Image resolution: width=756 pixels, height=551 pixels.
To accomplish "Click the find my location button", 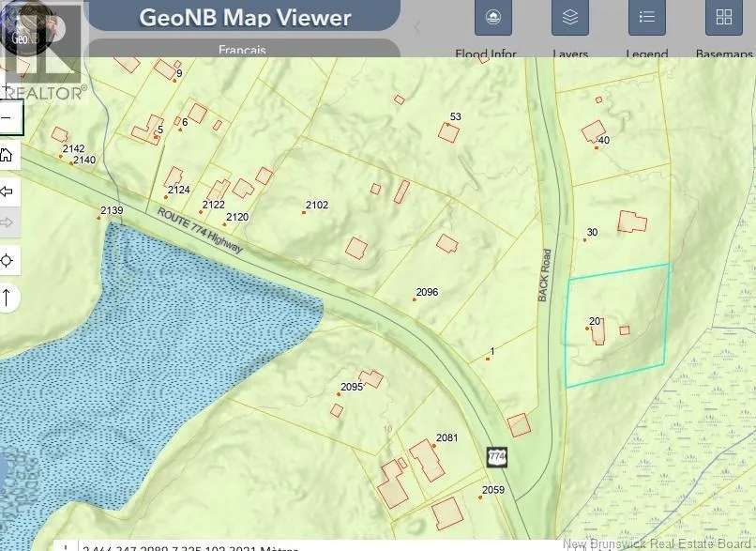I will [x=8, y=260].
